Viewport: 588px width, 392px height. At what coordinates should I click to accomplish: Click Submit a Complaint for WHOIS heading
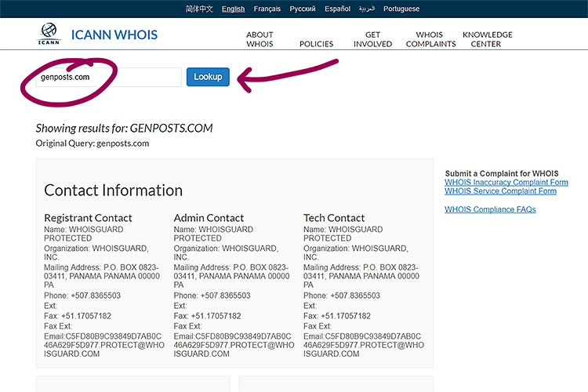(x=502, y=173)
